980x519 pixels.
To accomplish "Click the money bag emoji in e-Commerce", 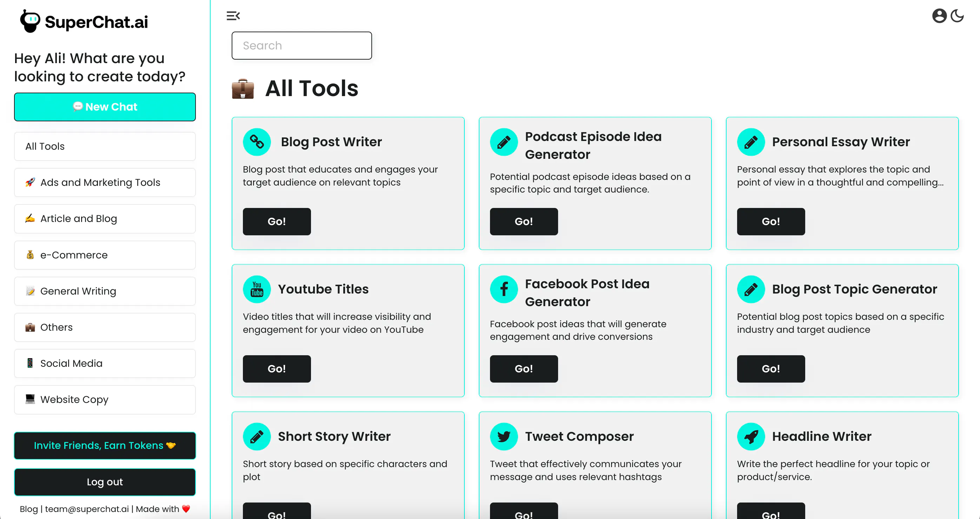I will [30, 255].
